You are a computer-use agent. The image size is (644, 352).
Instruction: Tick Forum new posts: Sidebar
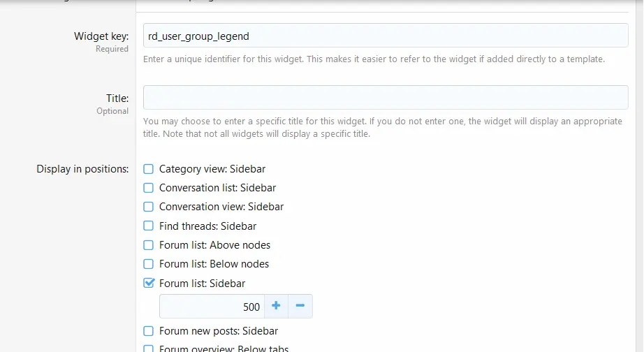(148, 331)
